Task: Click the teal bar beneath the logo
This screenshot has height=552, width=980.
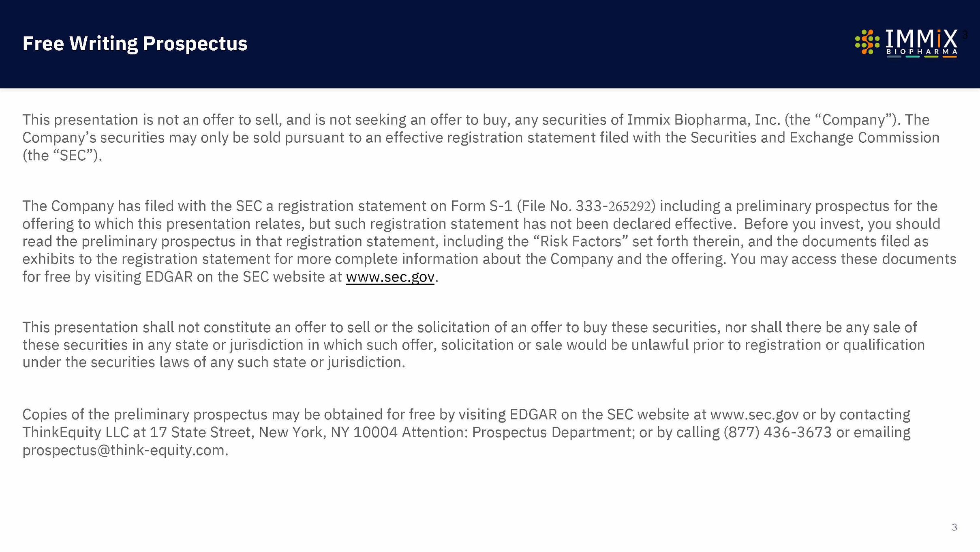Action: (912, 57)
